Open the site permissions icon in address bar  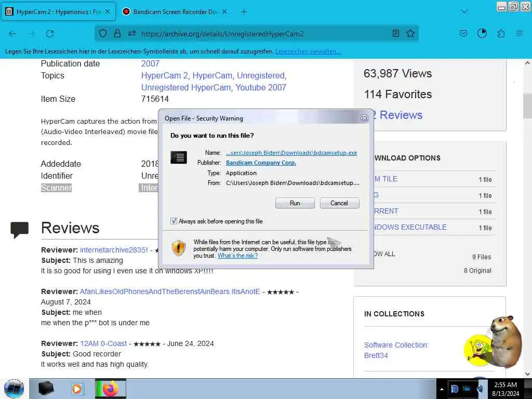131,33
